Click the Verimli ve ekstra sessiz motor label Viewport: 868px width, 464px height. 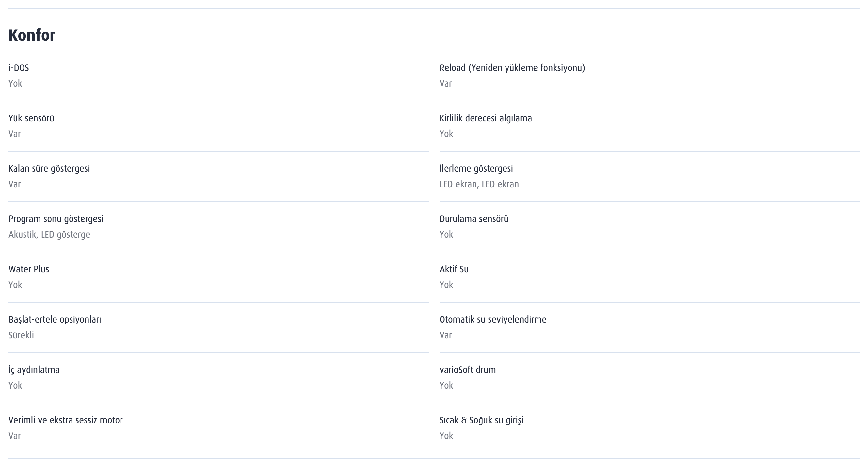click(x=65, y=420)
